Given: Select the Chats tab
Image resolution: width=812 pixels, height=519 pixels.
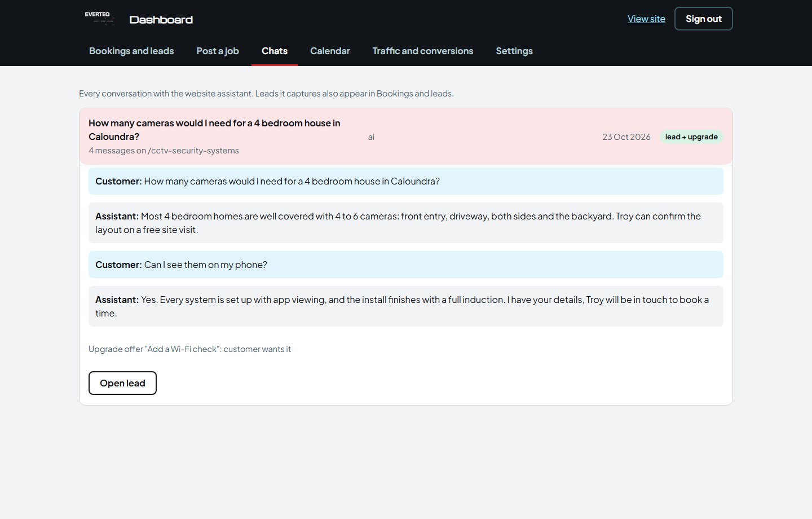Looking at the screenshot, I should pos(275,51).
